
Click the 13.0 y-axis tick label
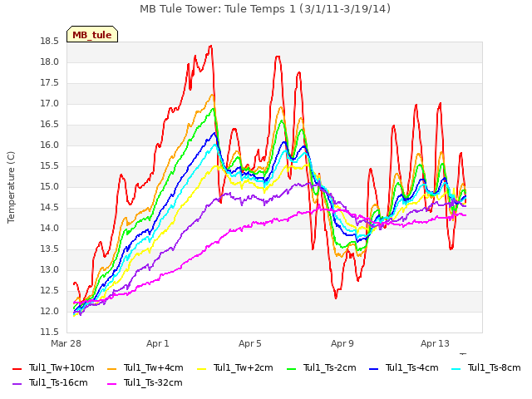point(50,269)
